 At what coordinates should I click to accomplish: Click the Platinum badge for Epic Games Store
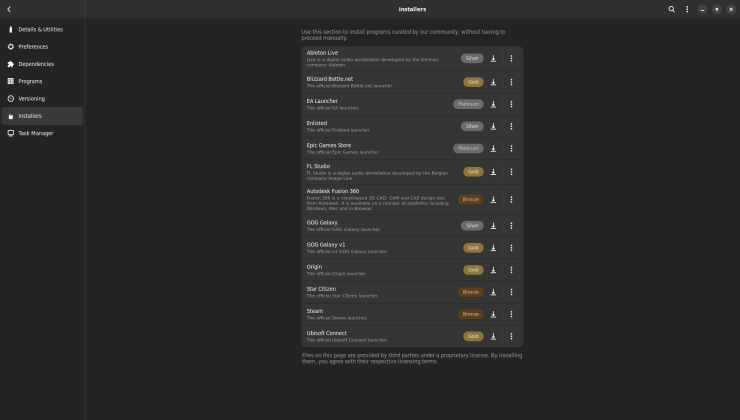468,149
